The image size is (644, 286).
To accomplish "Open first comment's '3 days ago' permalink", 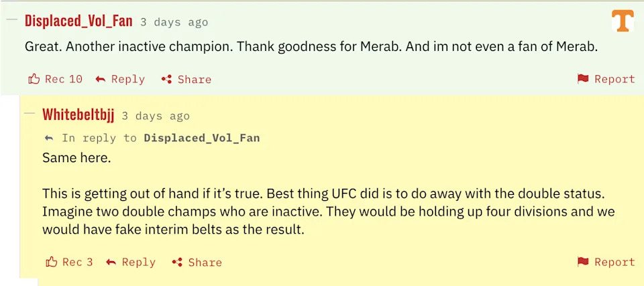I will tap(174, 22).
